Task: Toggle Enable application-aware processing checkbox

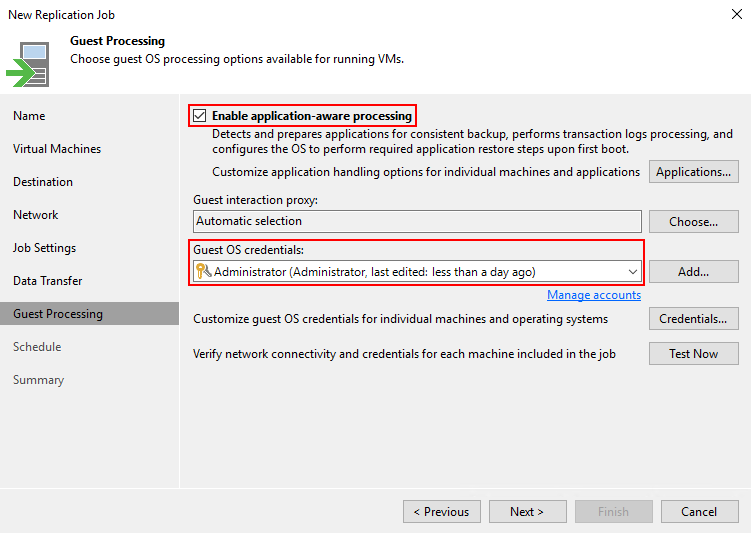Action: point(200,116)
